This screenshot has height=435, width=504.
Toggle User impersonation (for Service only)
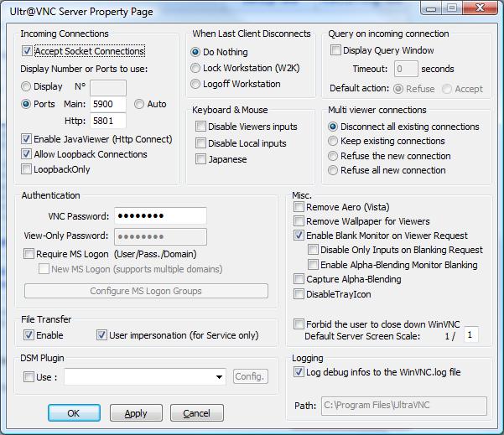(x=101, y=335)
